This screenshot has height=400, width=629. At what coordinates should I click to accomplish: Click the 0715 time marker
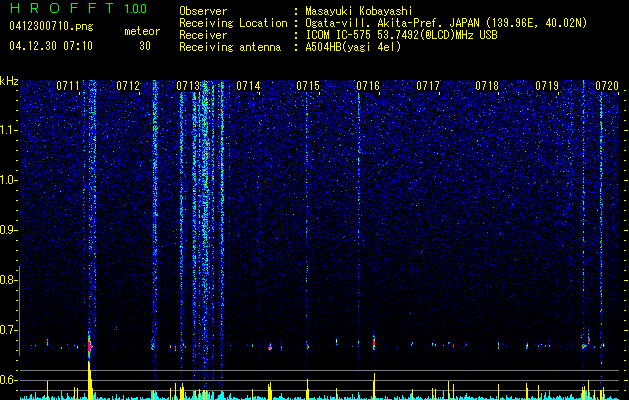pyautogui.click(x=308, y=85)
